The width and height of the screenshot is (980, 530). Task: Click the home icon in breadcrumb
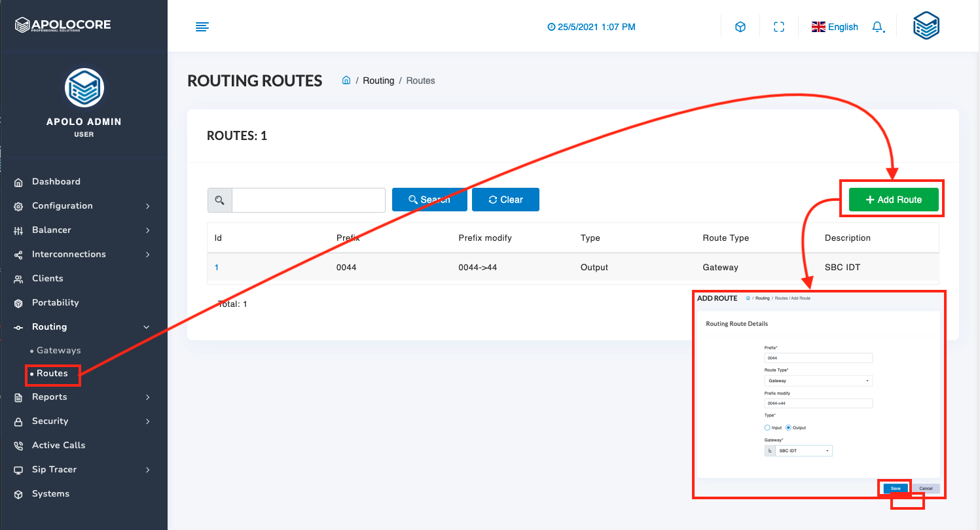[x=346, y=80]
